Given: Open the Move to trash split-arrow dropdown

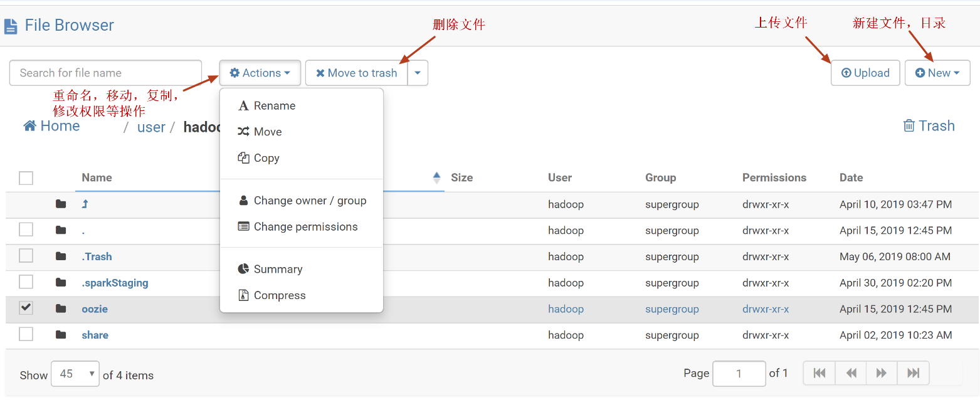Looking at the screenshot, I should click(418, 73).
